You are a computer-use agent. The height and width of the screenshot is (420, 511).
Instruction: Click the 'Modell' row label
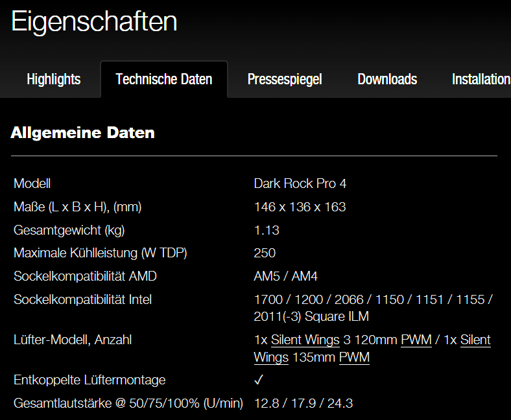[x=32, y=183]
